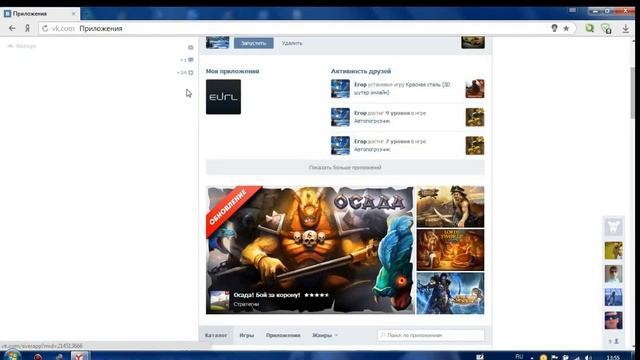The width and height of the screenshot is (640, 360).
Task: Open Автопогрузчик icon on 7 уровня row
Action: coord(475,145)
